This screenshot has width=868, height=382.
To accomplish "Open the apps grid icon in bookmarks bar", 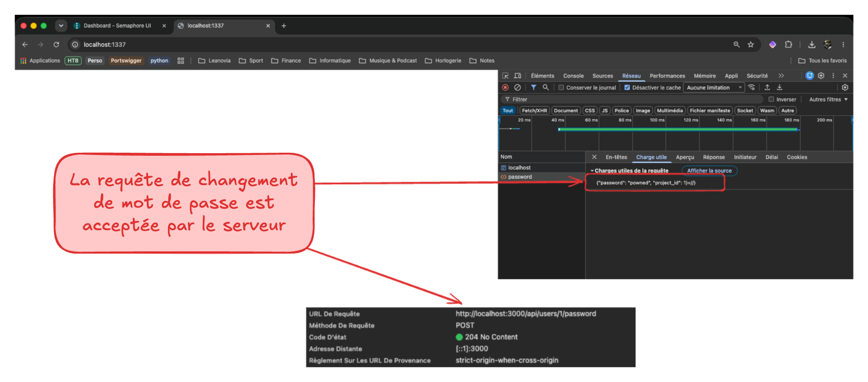I will 181,61.
